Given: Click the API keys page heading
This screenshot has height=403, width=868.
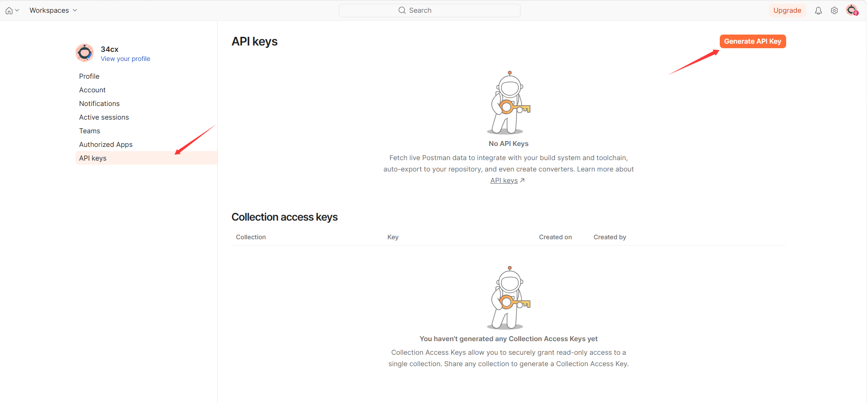Looking at the screenshot, I should coord(255,41).
